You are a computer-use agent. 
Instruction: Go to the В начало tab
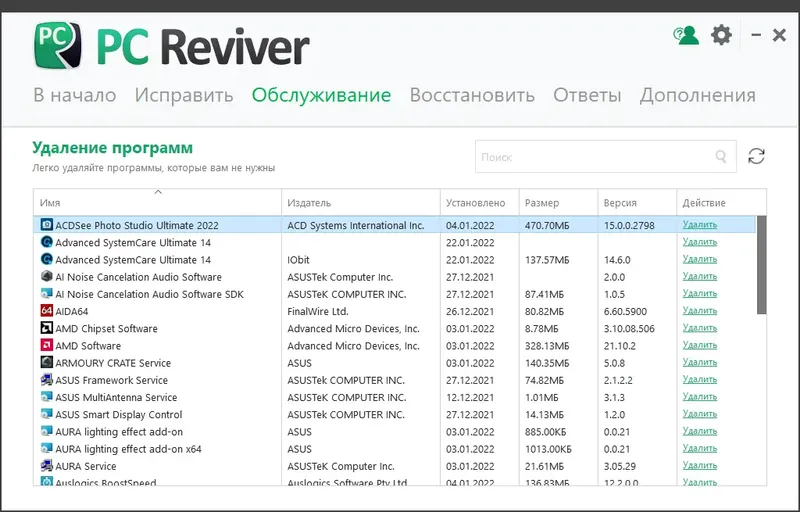click(x=75, y=95)
